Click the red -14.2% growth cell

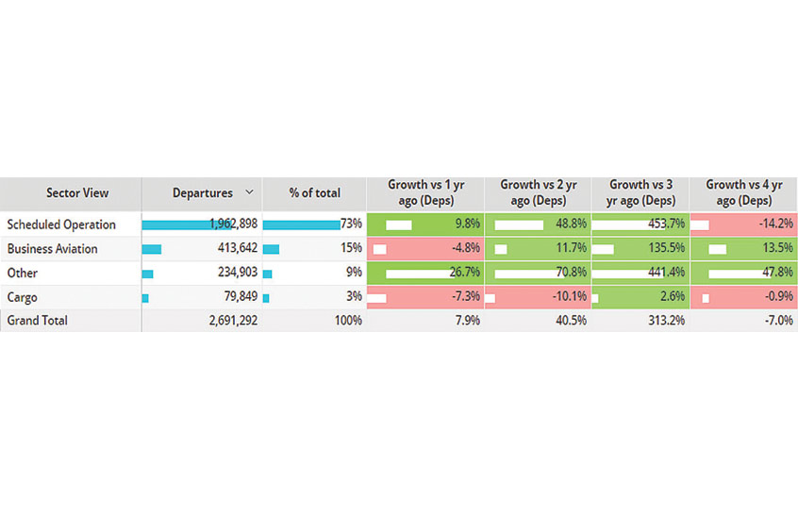[x=744, y=224]
